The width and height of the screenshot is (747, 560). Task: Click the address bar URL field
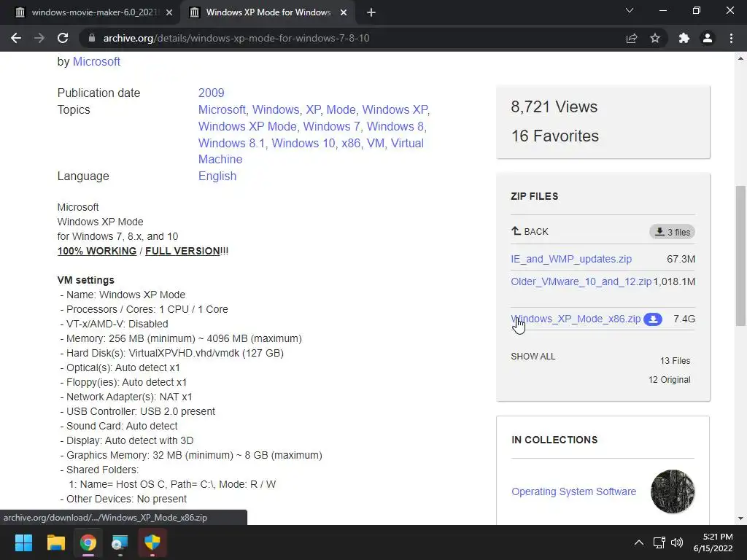[352, 38]
